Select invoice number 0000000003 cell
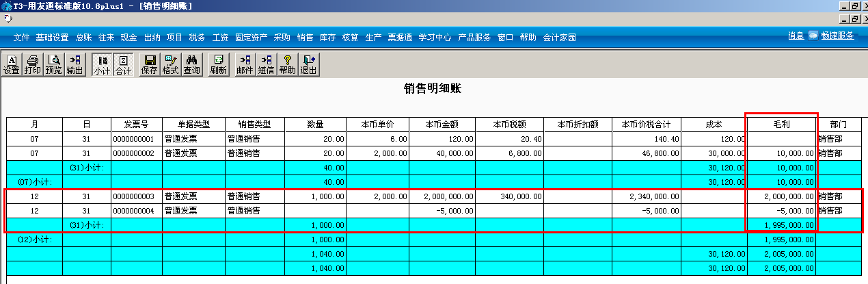 136,196
